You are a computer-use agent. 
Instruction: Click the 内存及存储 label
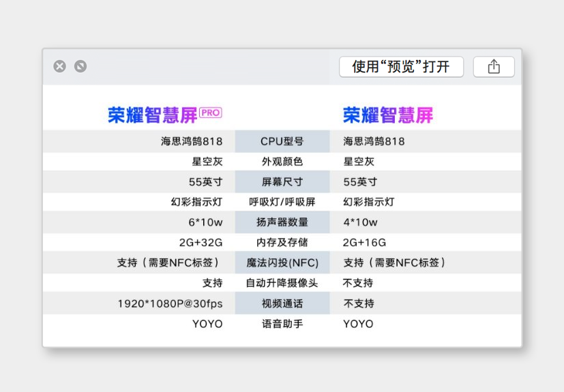click(x=282, y=243)
